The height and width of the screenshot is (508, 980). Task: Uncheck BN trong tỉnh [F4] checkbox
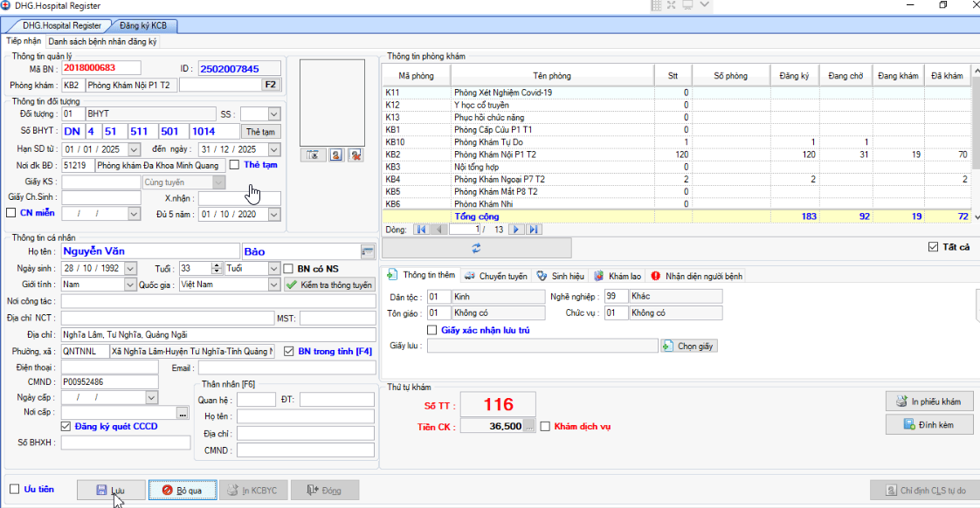point(289,351)
